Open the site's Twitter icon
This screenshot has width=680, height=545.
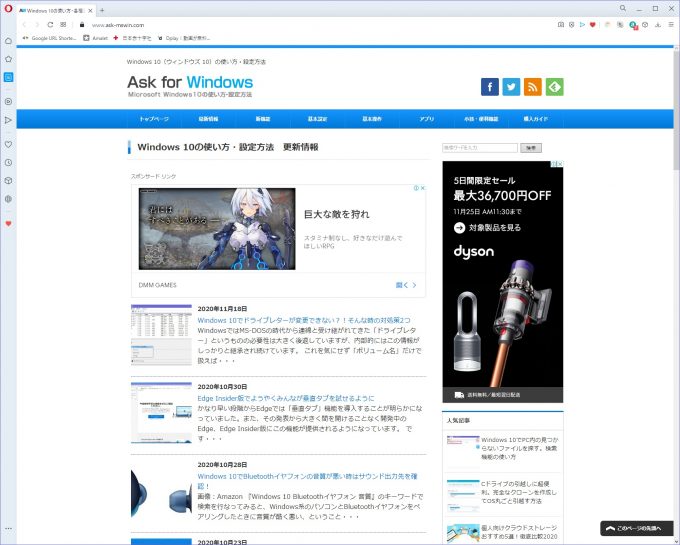click(x=511, y=87)
